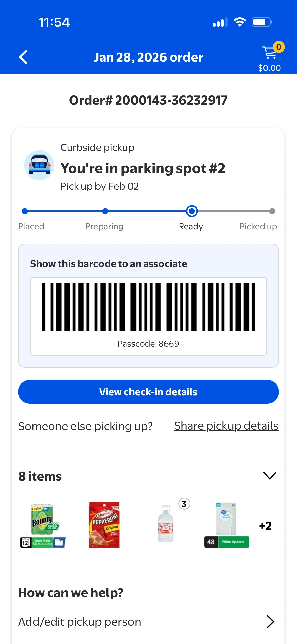Image resolution: width=297 pixels, height=644 pixels.
Task: Tap the pickup barcode image
Action: 148,307
